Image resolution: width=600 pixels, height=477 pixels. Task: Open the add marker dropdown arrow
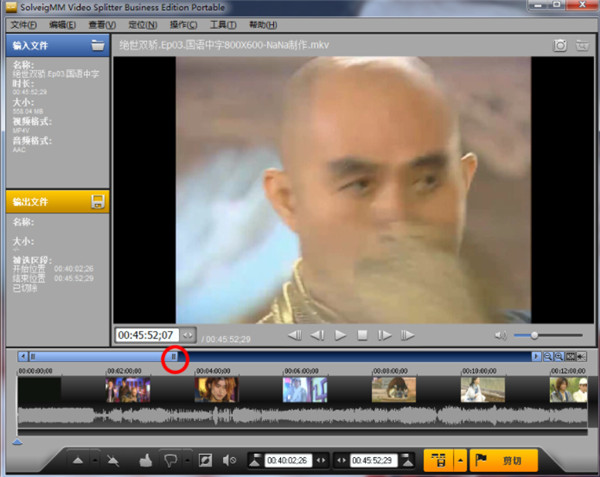[95, 460]
